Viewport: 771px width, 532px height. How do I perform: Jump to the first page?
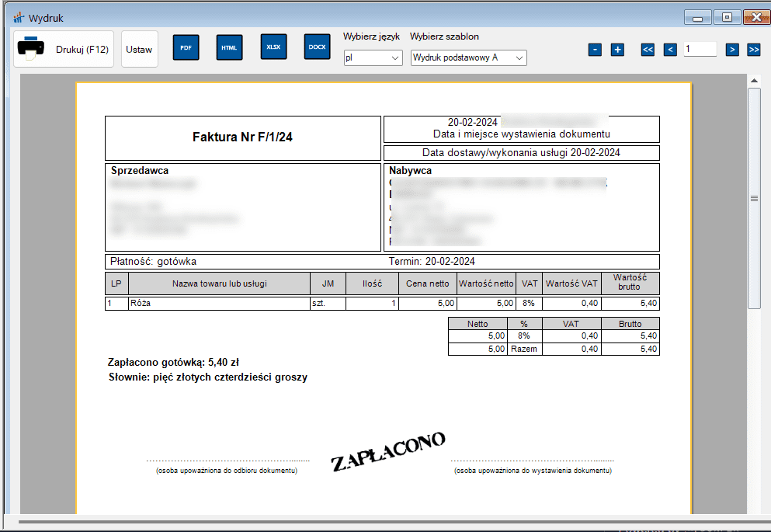(648, 50)
